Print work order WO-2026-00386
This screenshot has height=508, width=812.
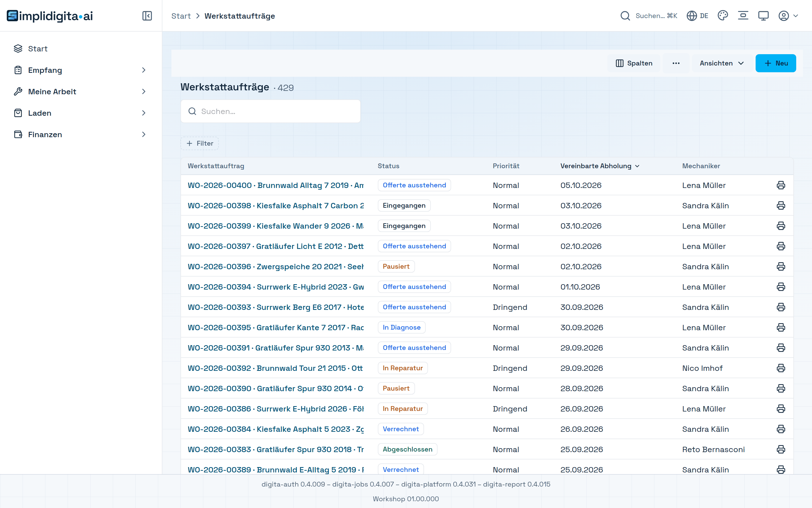point(781,409)
